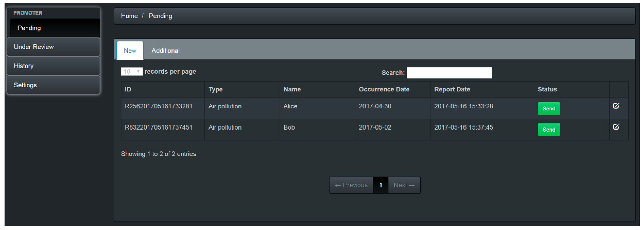Sort table by the ID column header

(x=128, y=89)
